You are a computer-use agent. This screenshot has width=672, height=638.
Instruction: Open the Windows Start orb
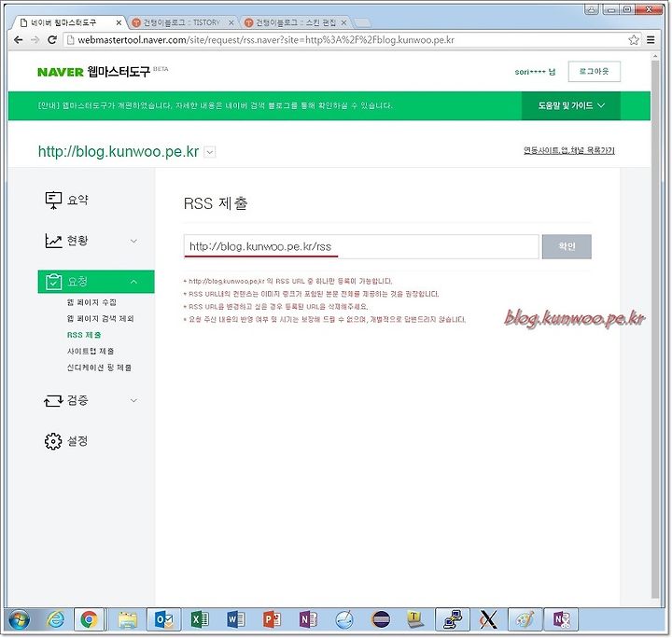pyautogui.click(x=19, y=619)
